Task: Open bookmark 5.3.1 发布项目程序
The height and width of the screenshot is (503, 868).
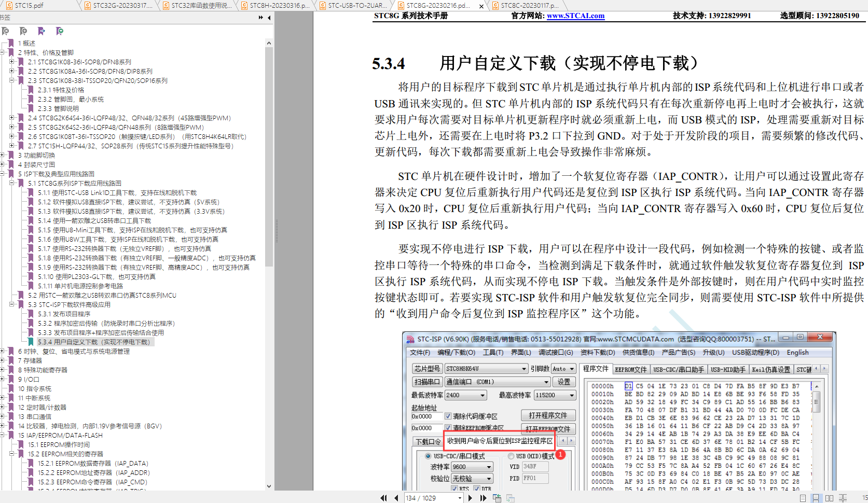Action: click(x=64, y=314)
